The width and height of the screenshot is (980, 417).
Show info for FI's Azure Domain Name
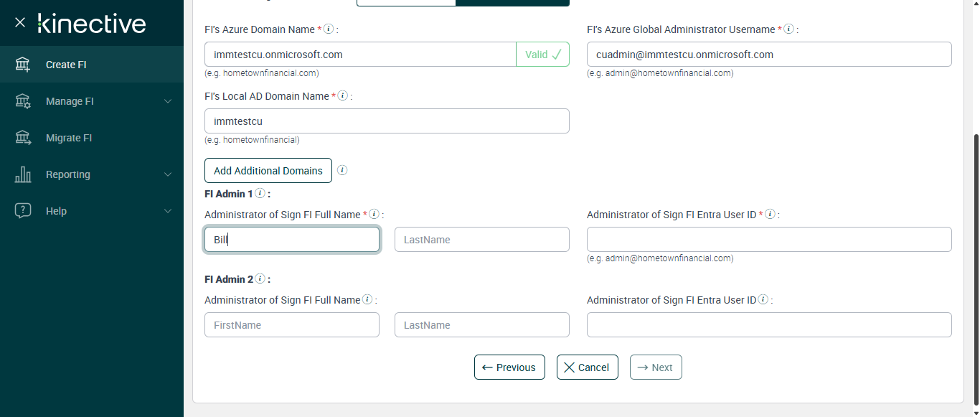tap(329, 29)
